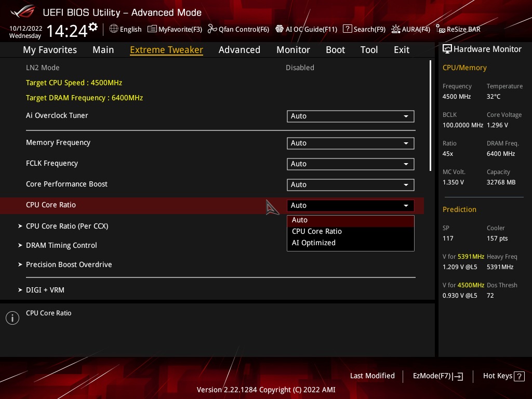Click the 10/12/2022 Wednesday date

26,32
